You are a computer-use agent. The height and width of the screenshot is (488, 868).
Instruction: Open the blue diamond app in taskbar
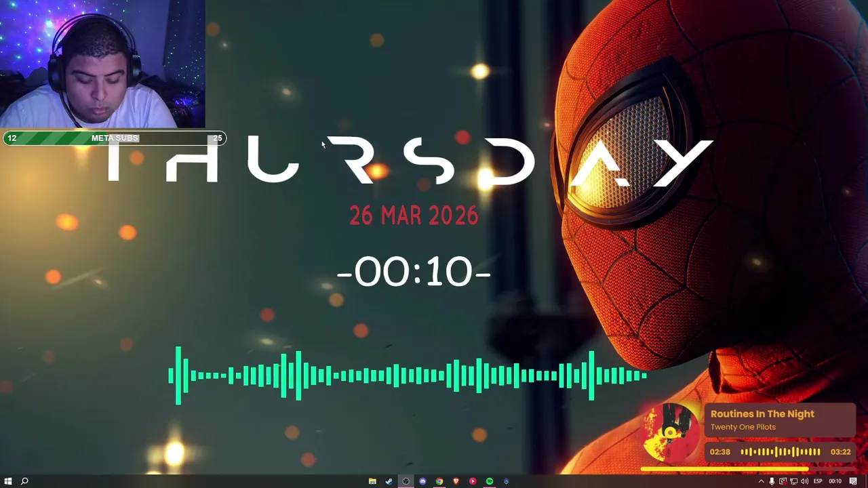tap(506, 481)
